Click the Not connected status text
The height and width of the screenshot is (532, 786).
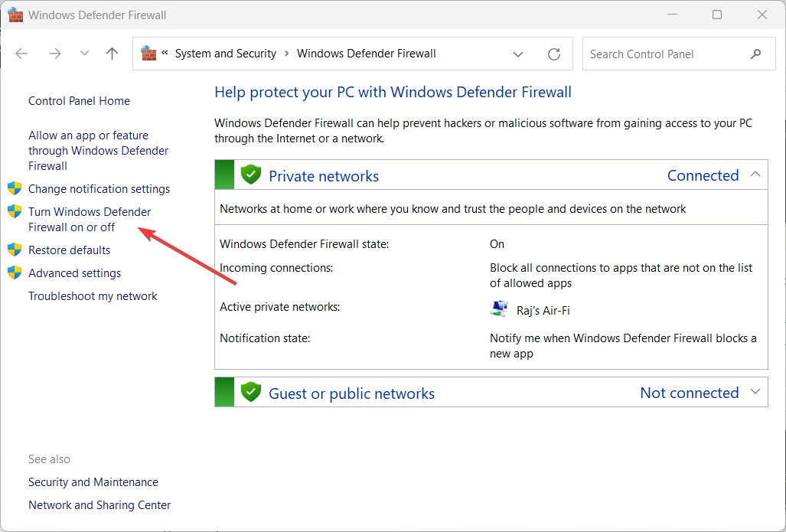[690, 393]
